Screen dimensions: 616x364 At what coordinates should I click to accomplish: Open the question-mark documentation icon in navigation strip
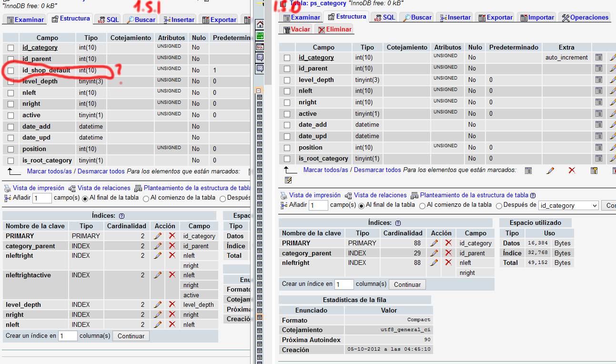tap(260, 58)
